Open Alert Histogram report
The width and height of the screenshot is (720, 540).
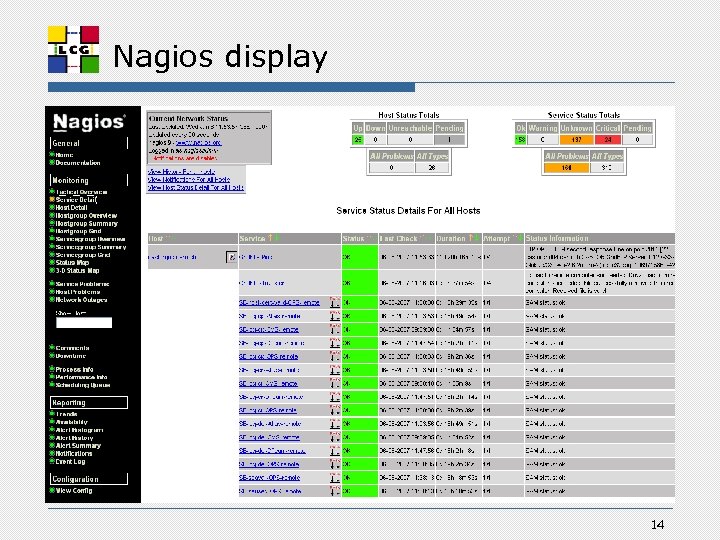79,430
